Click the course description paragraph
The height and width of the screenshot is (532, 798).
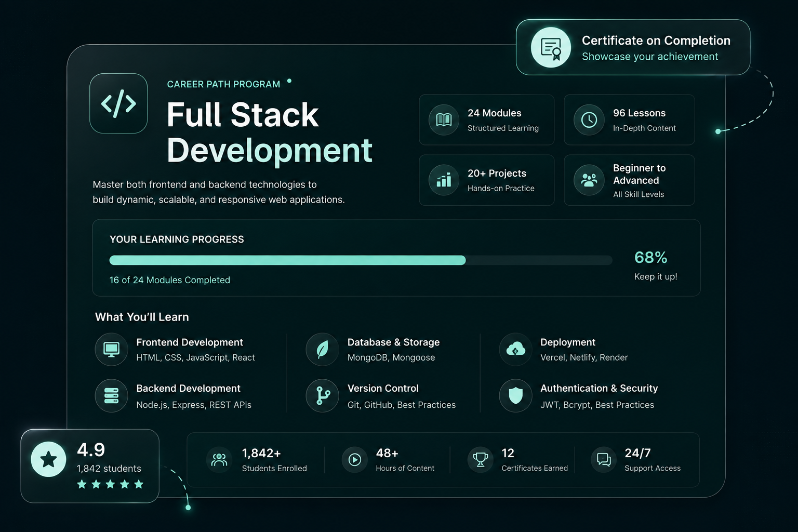click(219, 192)
